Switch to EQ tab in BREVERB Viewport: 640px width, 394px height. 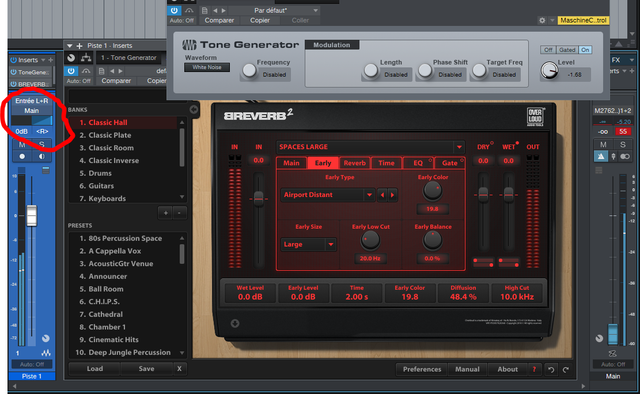(418, 163)
